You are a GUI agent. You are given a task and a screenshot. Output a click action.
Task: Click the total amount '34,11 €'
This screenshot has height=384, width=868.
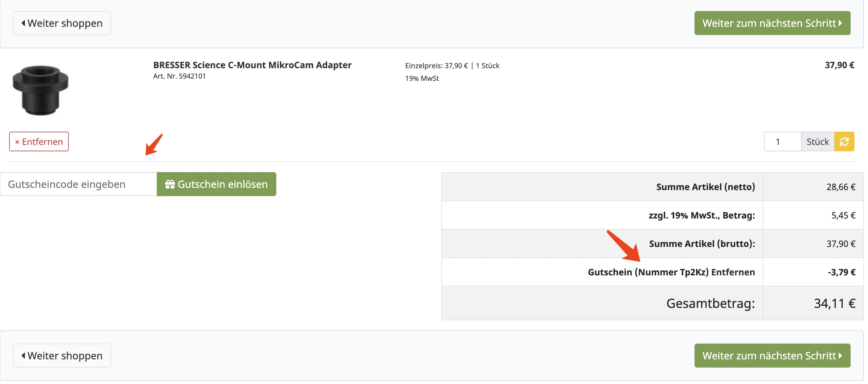click(x=835, y=303)
